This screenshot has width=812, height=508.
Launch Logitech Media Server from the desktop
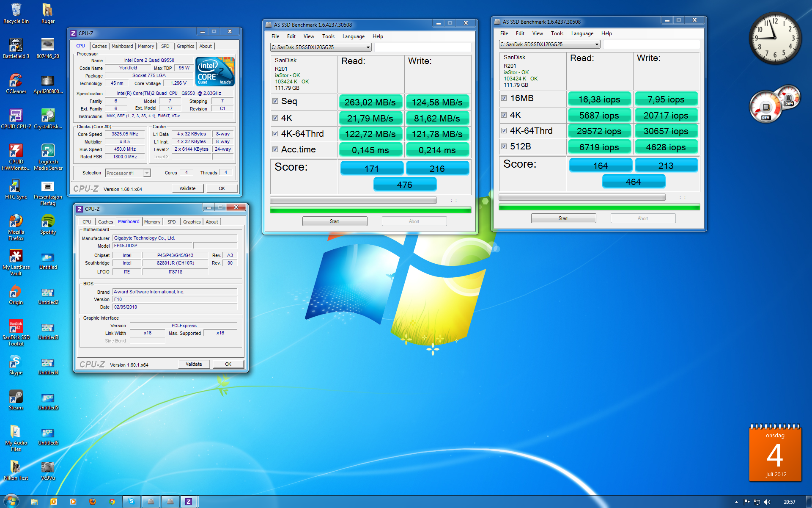point(48,157)
